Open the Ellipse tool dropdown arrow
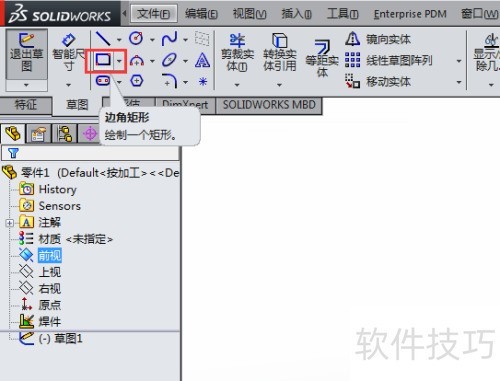Screen dimensions: 500x381 point(186,61)
